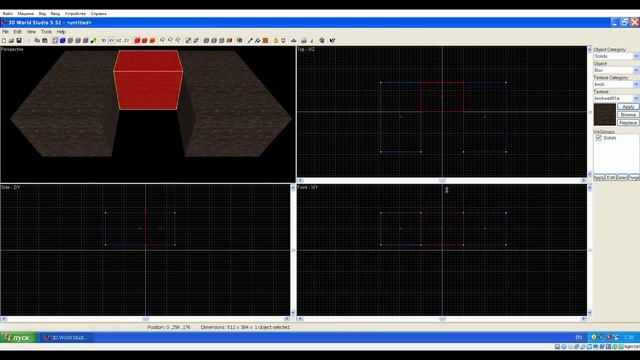Click the texture Apply button
This screenshot has width=640, height=360.
pyautogui.click(x=628, y=107)
